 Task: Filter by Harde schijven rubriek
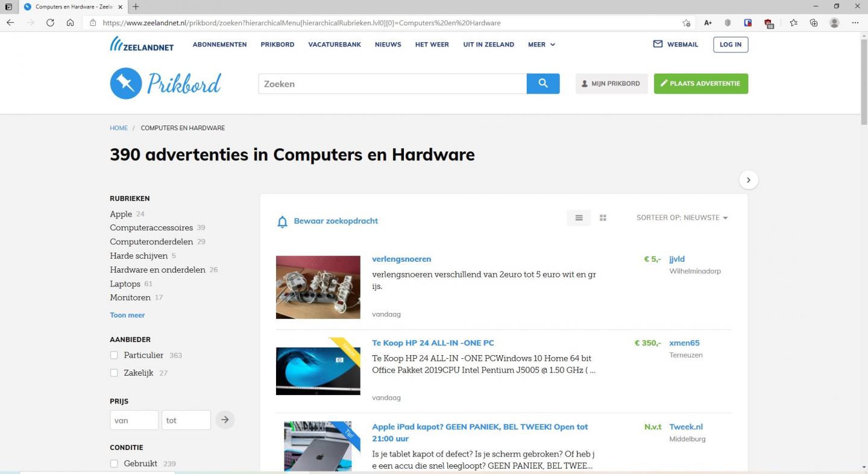tap(139, 256)
